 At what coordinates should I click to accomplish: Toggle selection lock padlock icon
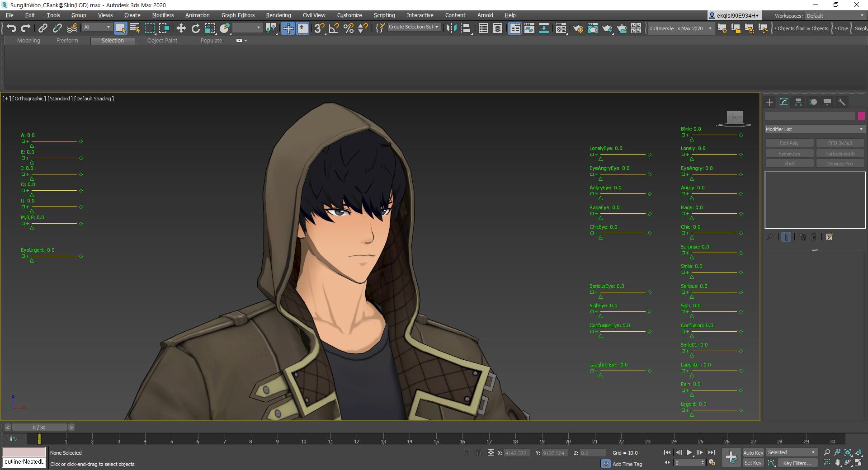479,452
